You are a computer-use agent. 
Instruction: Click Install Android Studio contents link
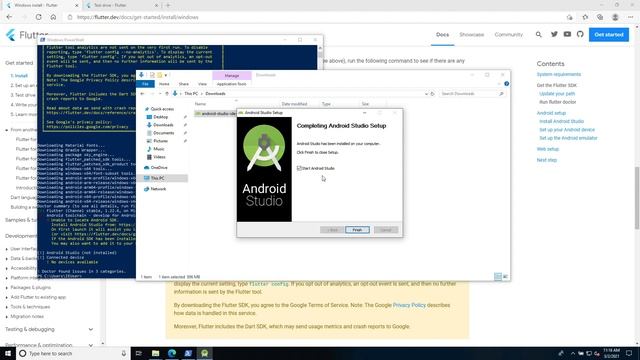(561, 121)
